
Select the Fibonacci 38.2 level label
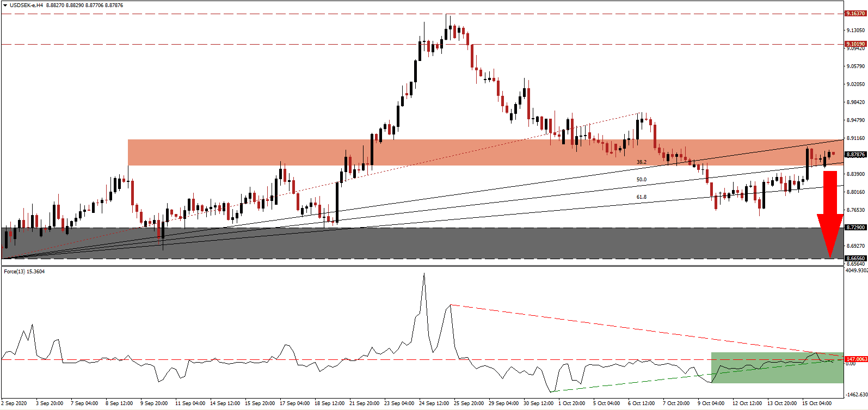pos(642,162)
